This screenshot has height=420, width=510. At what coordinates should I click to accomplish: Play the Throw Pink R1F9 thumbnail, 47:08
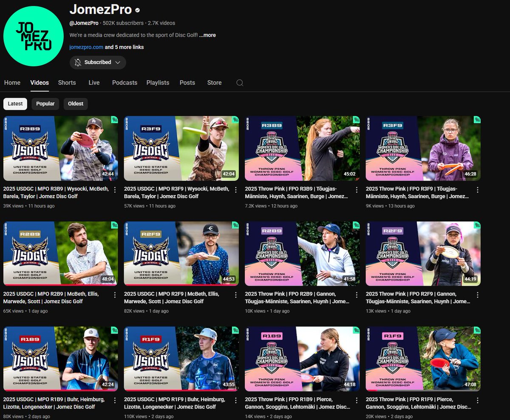tap(423, 359)
